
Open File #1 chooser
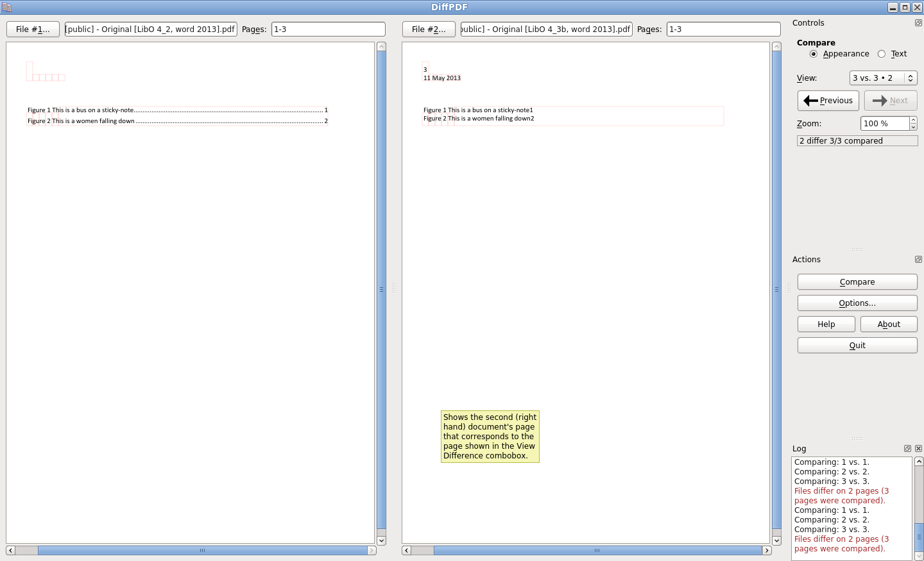coord(33,29)
